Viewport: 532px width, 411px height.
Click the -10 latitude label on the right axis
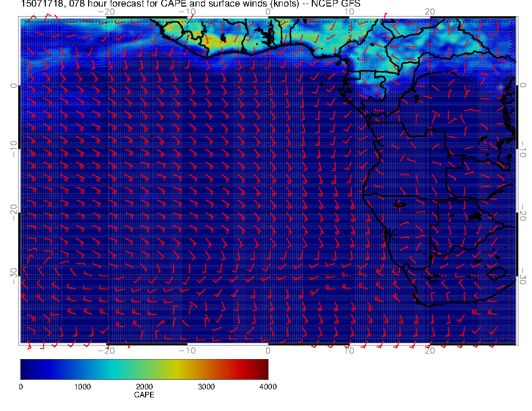click(x=523, y=149)
